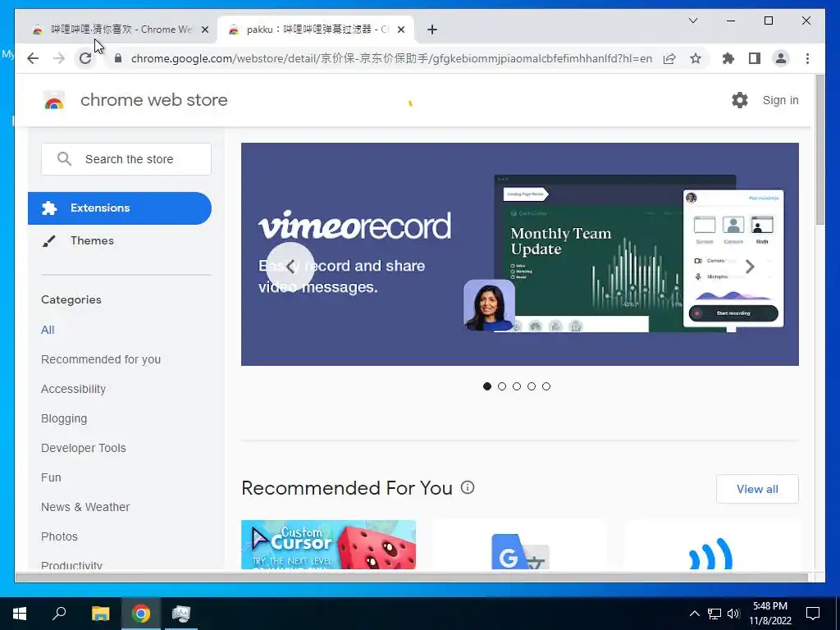Click the Chrome taskbar icon
Viewport: 840px width, 630px height.
pyautogui.click(x=141, y=614)
